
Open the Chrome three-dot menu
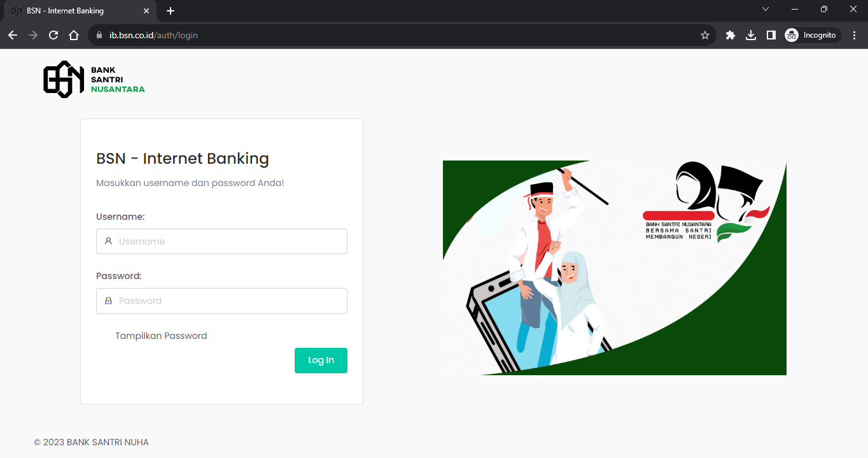point(855,35)
